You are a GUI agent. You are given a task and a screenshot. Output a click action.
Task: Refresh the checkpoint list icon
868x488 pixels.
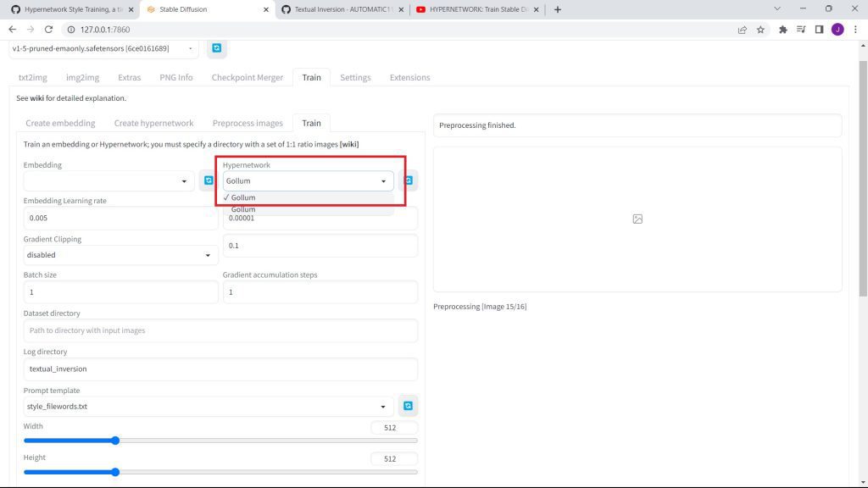[x=216, y=49]
